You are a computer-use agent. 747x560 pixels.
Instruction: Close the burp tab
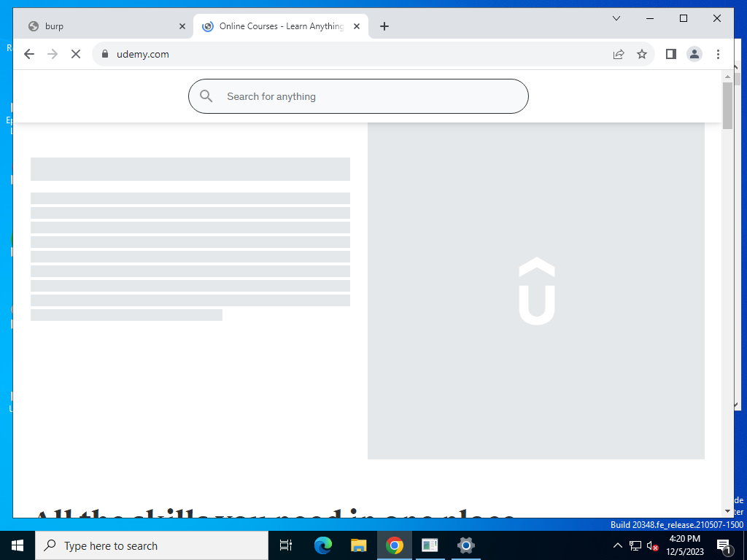(x=182, y=26)
